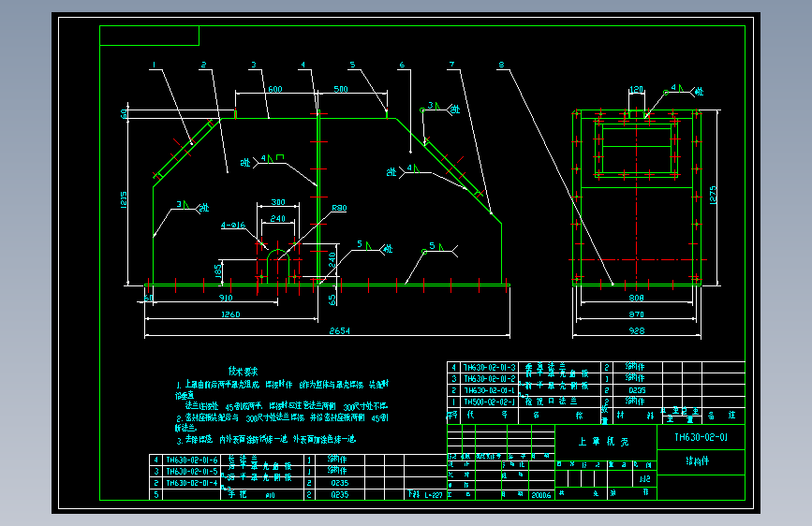The height and width of the screenshot is (526, 812).
Task: Click the R90 radius annotation
Action: click(339, 208)
